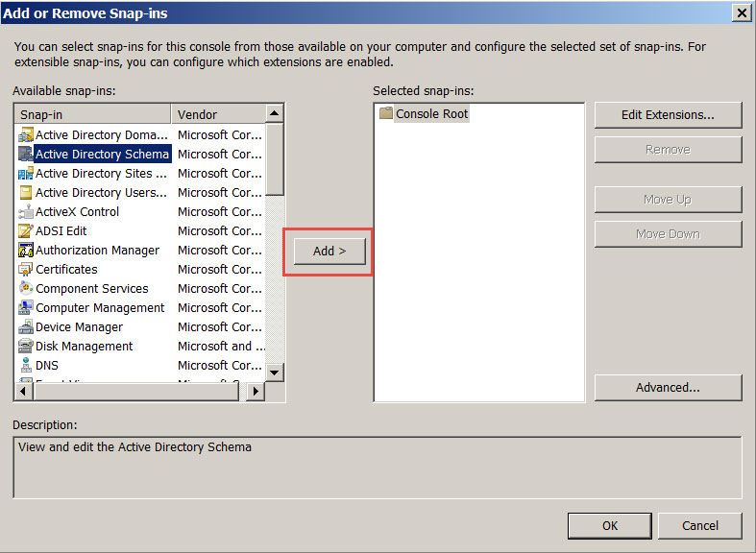Click the horizontal scrollbar right arrow
Screen dimensions: 756x553
coord(256,392)
